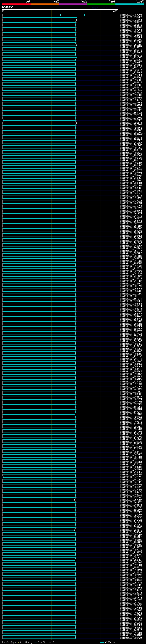Click hit label UniRef100_Q40788
146x644 pixels.
point(131,238)
